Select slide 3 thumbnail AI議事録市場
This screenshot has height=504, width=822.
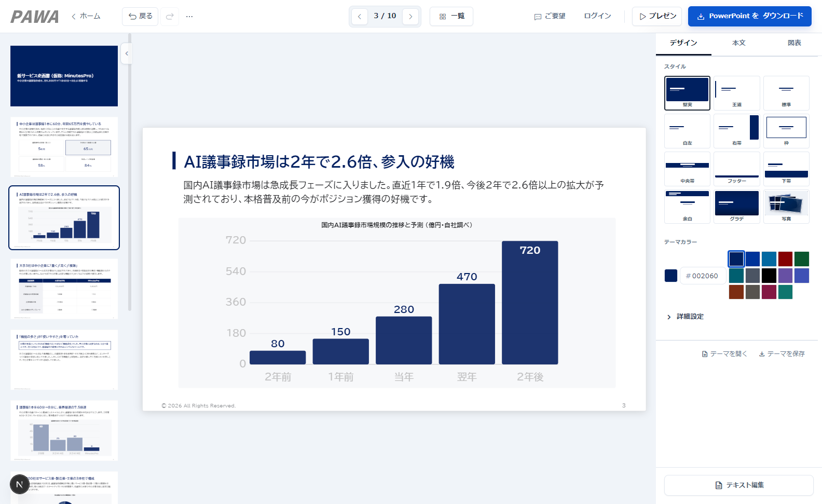pos(64,217)
